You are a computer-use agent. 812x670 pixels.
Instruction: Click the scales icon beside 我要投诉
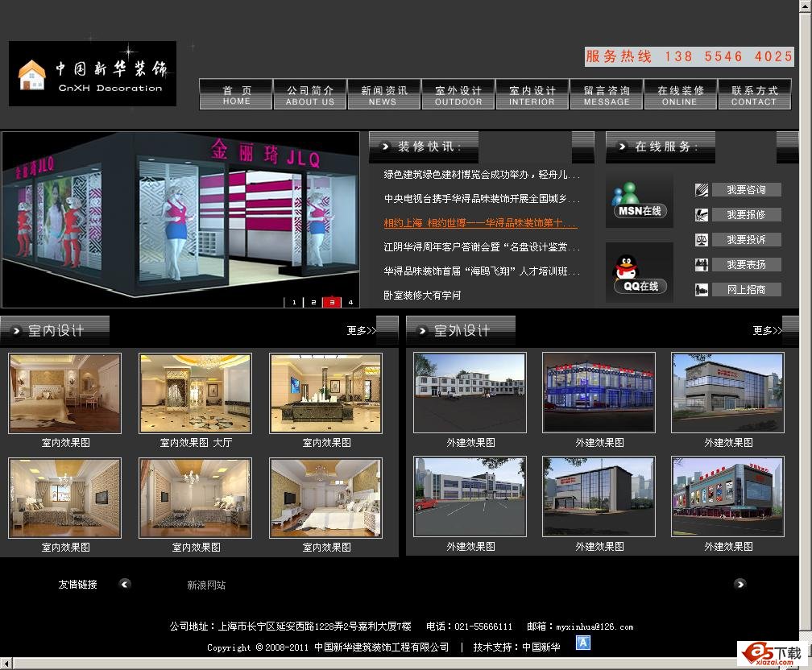coord(702,240)
